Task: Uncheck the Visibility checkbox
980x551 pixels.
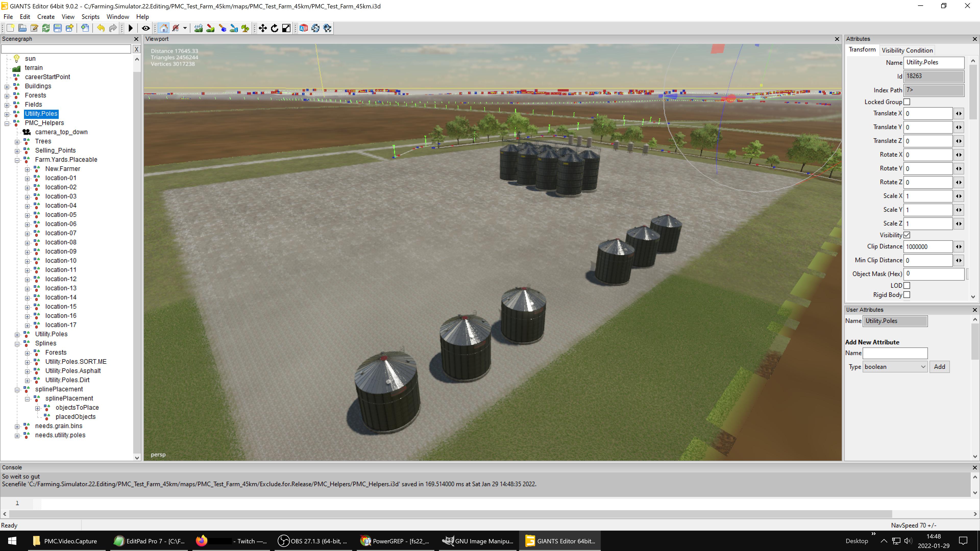Action: coord(907,235)
